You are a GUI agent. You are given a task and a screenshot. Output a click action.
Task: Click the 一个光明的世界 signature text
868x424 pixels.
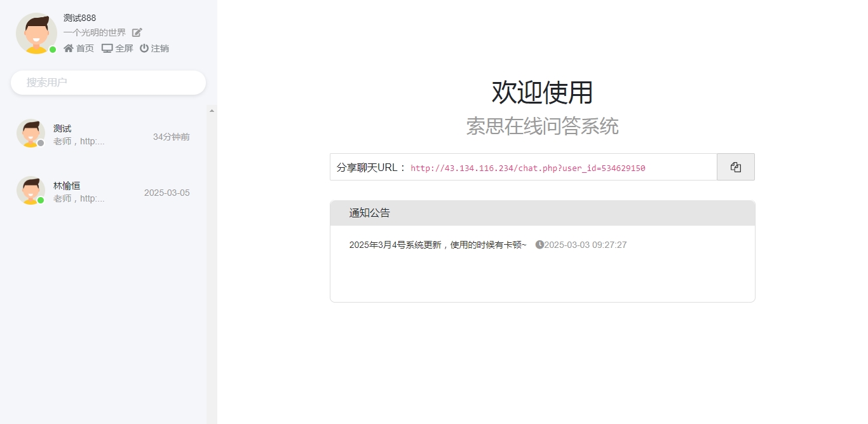point(95,32)
